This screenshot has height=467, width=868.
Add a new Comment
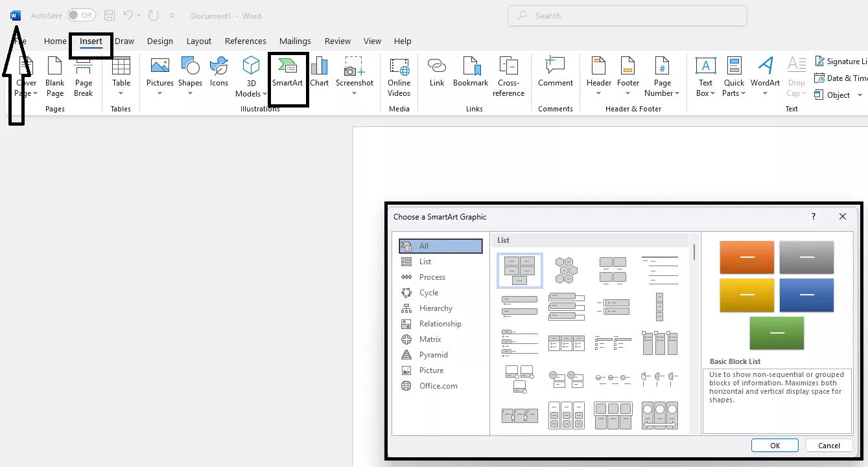coord(556,73)
